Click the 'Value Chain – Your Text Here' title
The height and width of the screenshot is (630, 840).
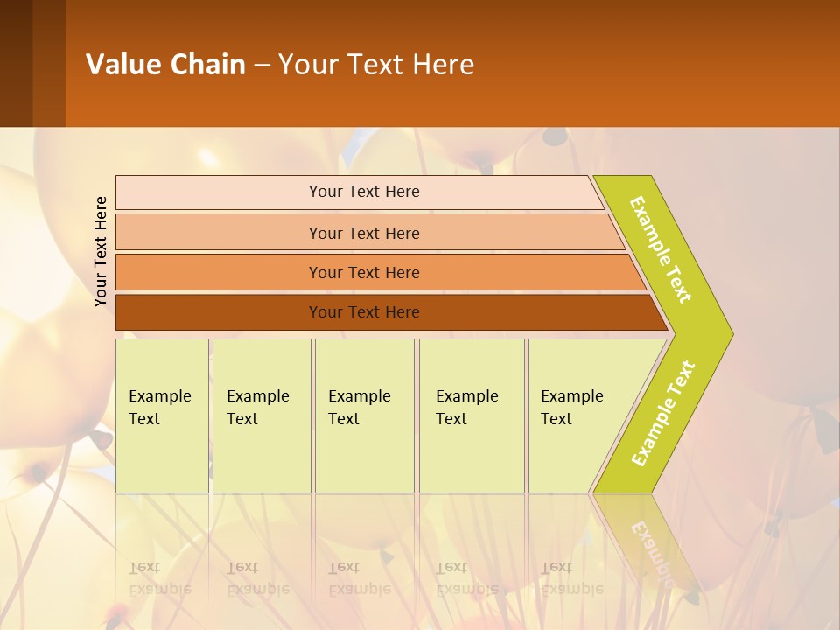pos(280,65)
